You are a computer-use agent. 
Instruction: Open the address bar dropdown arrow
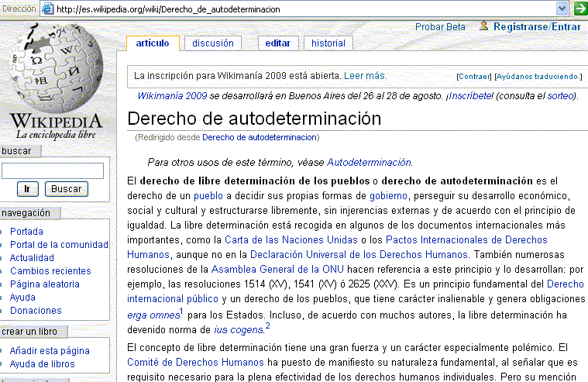tap(562, 9)
